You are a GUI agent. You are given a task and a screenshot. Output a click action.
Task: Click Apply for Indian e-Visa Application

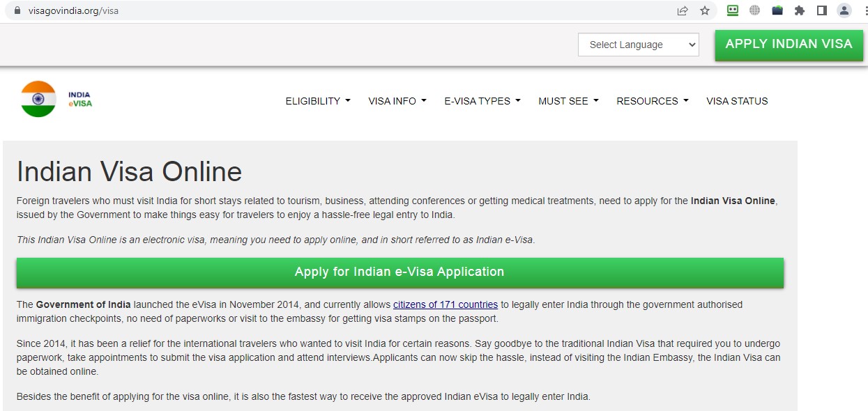(x=400, y=272)
